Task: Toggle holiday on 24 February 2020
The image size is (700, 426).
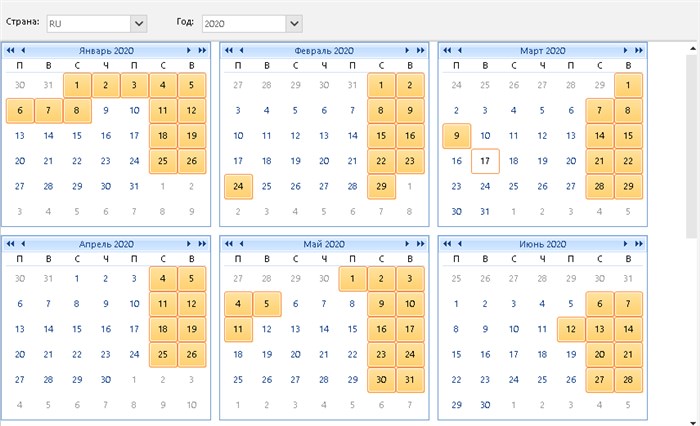Action: [x=238, y=186]
